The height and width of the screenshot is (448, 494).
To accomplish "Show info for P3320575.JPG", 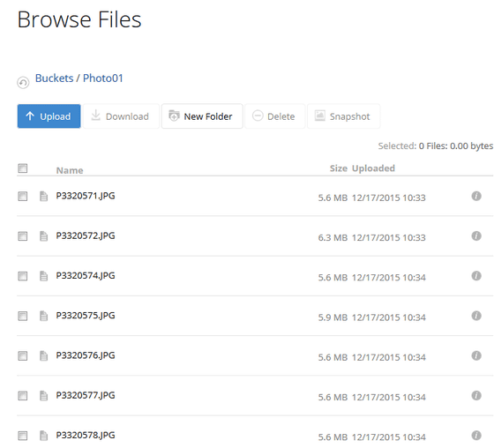I will click(476, 316).
